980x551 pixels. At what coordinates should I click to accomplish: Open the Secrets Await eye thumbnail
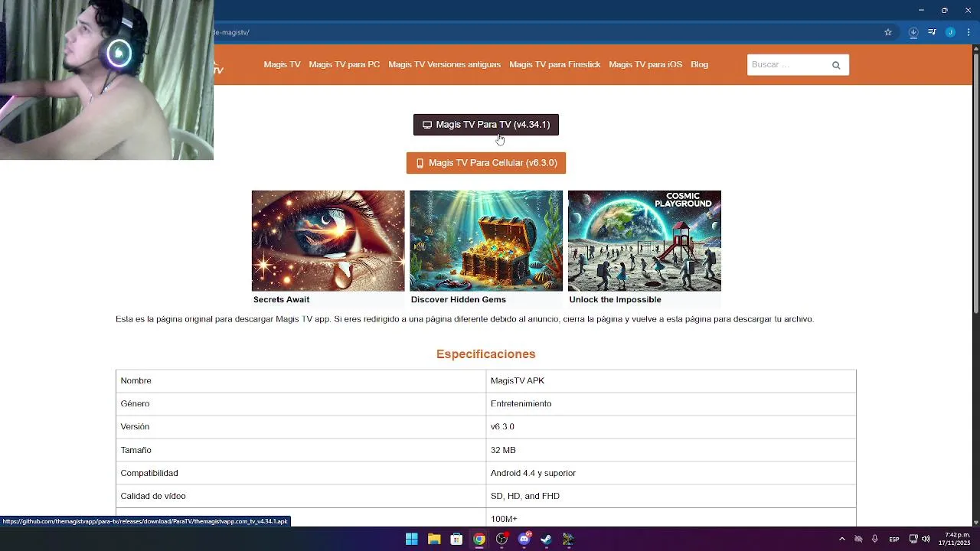[328, 240]
